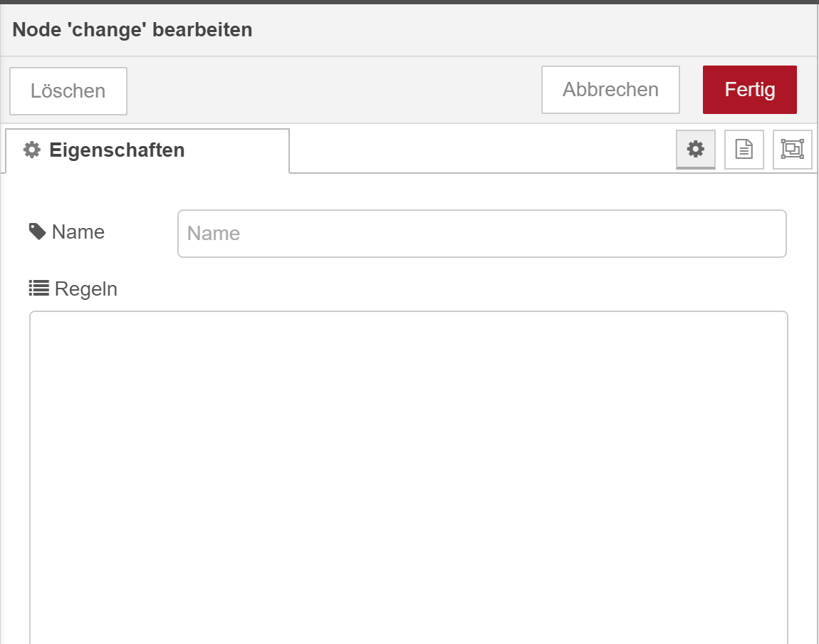Select the Eigenschaften tab

pos(147,150)
